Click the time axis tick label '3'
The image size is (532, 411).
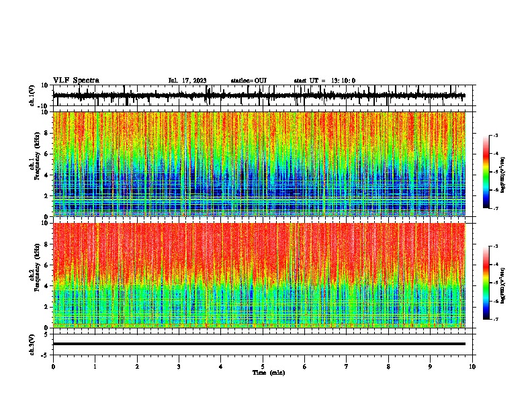coord(179,367)
